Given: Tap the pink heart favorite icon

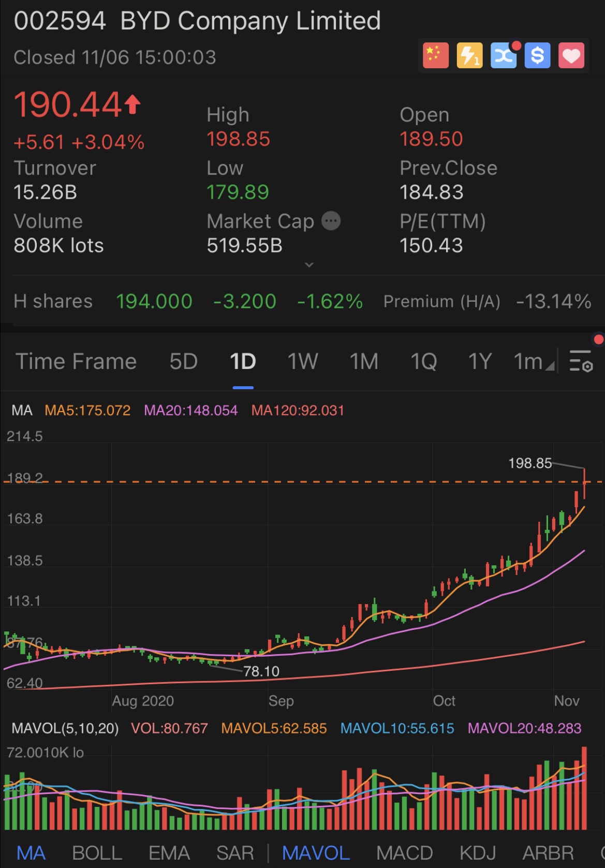Looking at the screenshot, I should (571, 55).
